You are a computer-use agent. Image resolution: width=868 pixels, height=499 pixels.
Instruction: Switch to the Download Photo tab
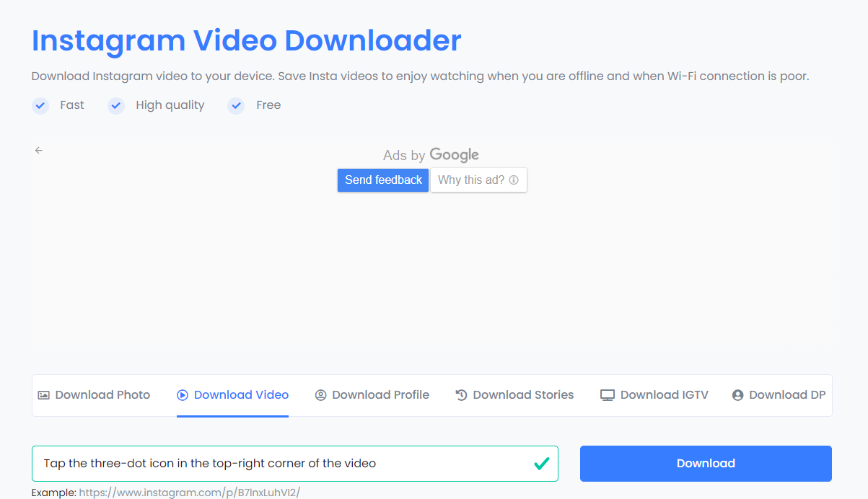pos(95,395)
